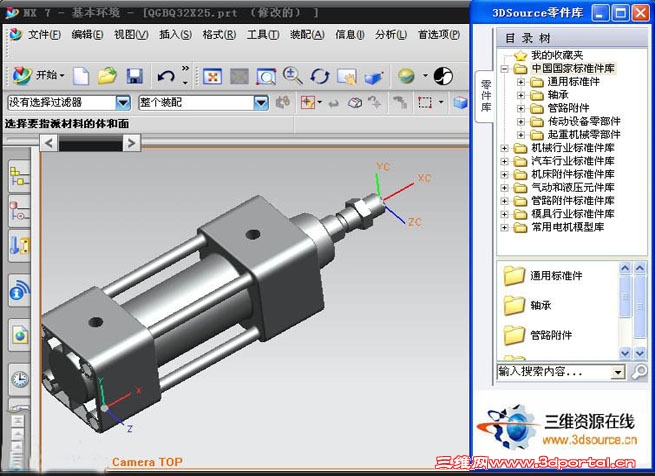Activate the Rotate view icon
The width and height of the screenshot is (655, 476).
coord(320,76)
